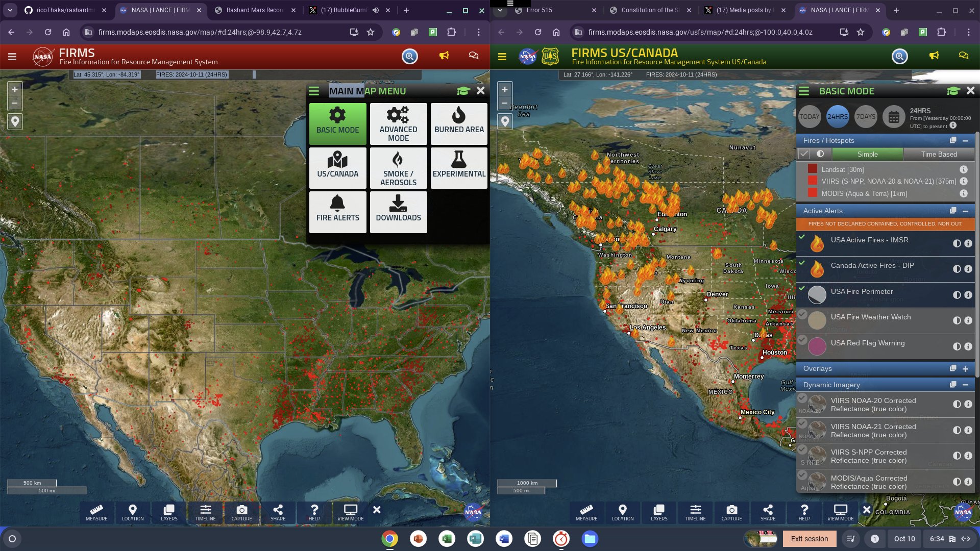Viewport: 980px width, 551px height.
Task: Enable VIIRS NOAA-21 Corrected Reflectance layer
Action: coord(802,423)
